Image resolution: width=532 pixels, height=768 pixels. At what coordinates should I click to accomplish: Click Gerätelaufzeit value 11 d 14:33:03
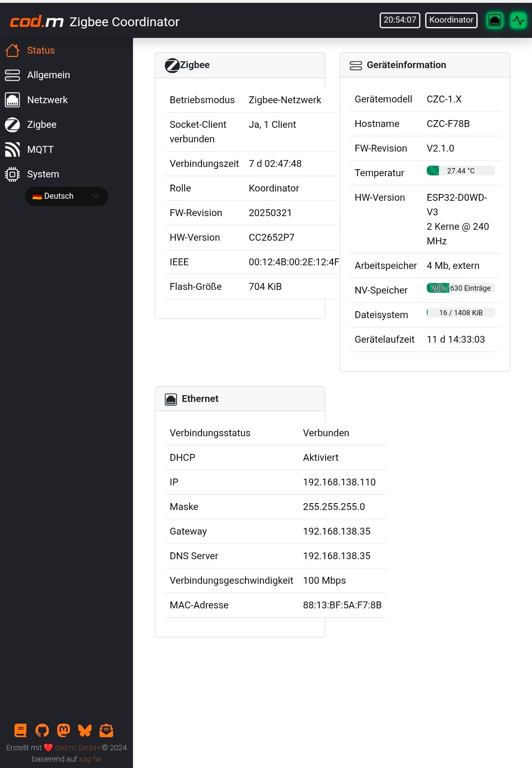pyautogui.click(x=456, y=339)
